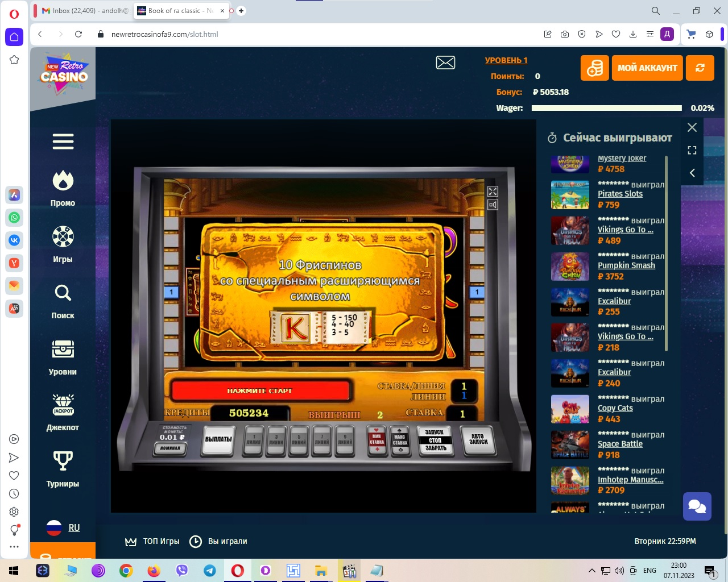This screenshot has width=728, height=582.
Task: Click the New Retro Casino logo
Action: click(64, 76)
